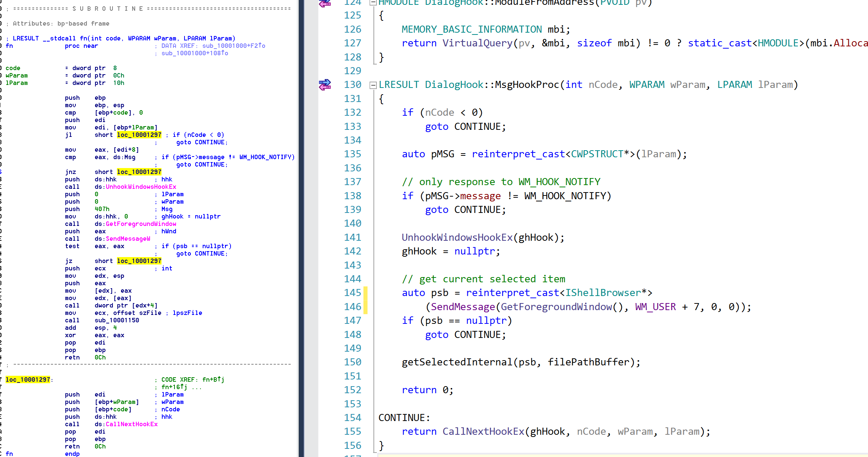Click 'call dword ptr [edx+4]' instruction
Image resolution: width=868 pixels, height=457 pixels.
(111, 305)
